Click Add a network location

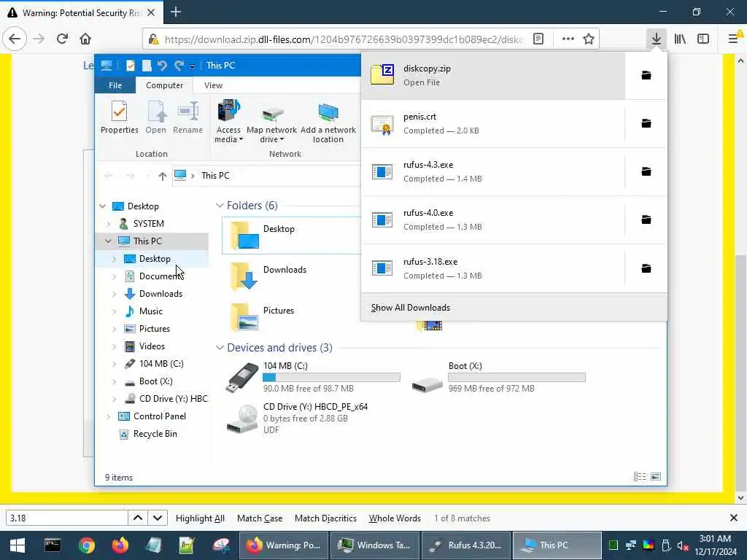(328, 121)
